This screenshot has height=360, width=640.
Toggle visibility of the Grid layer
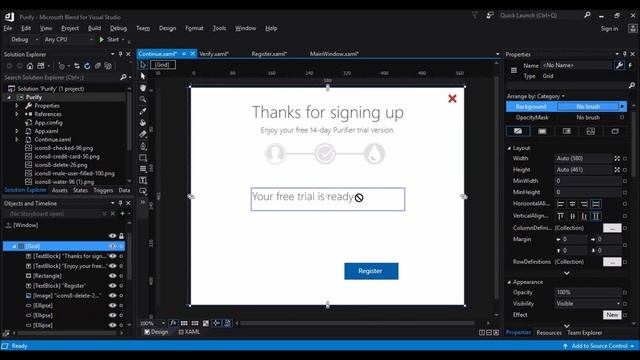112,246
